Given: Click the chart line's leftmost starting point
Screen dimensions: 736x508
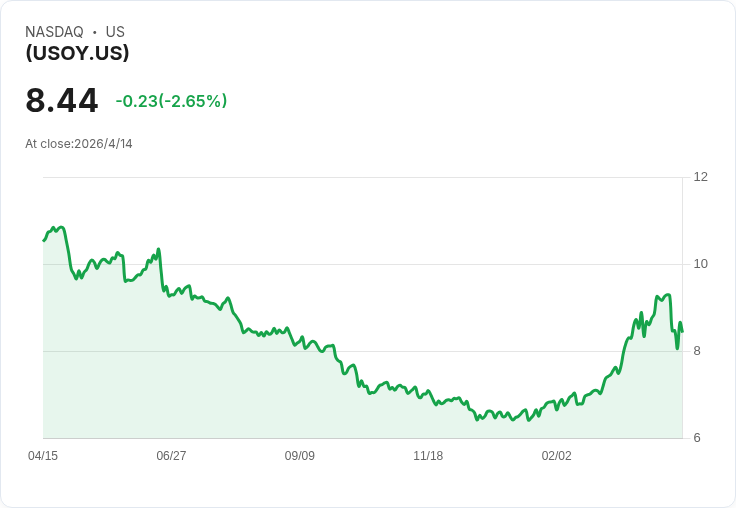Looking at the screenshot, I should point(43,241).
